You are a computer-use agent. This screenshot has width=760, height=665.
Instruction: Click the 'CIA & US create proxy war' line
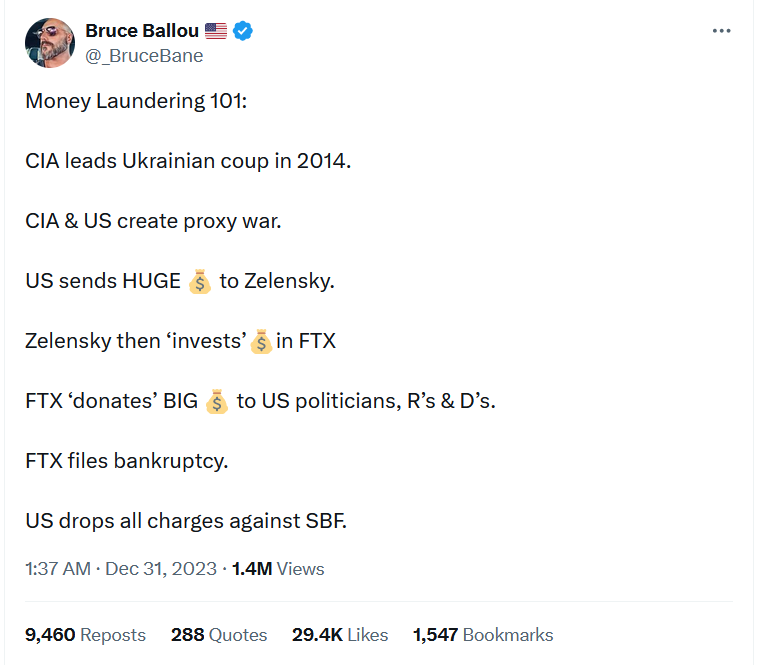tap(153, 222)
